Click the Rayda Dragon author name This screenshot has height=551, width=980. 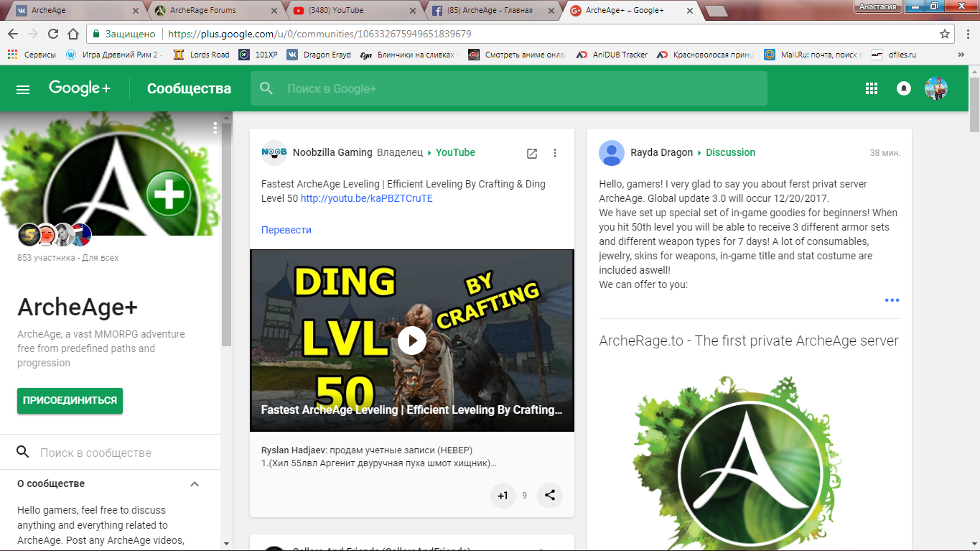661,152
